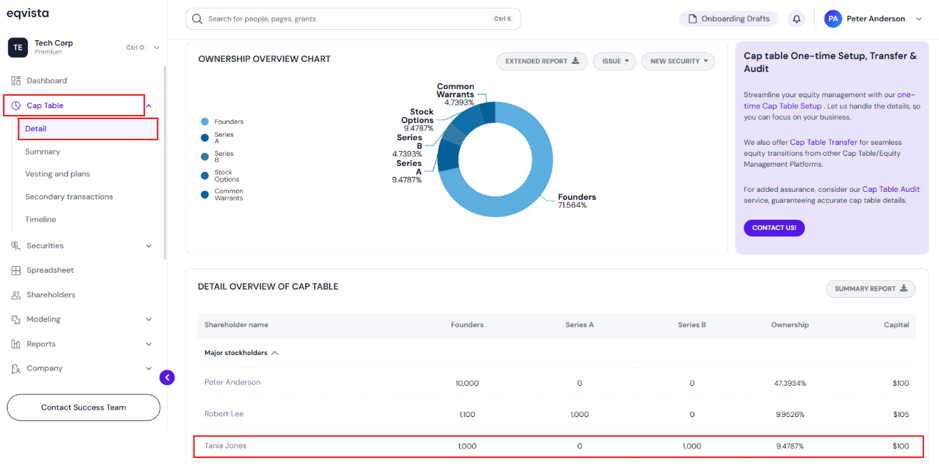The image size is (939, 466).
Task: Collapse the Cap Table menu chevron
Action: 149,105
